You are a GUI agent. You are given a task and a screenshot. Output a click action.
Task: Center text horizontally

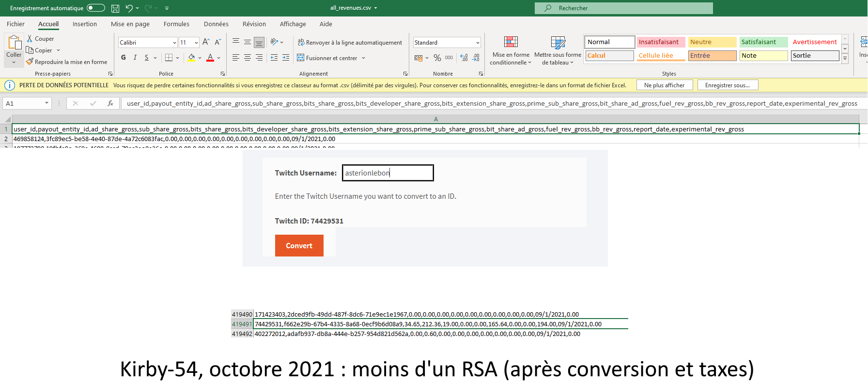[x=248, y=58]
